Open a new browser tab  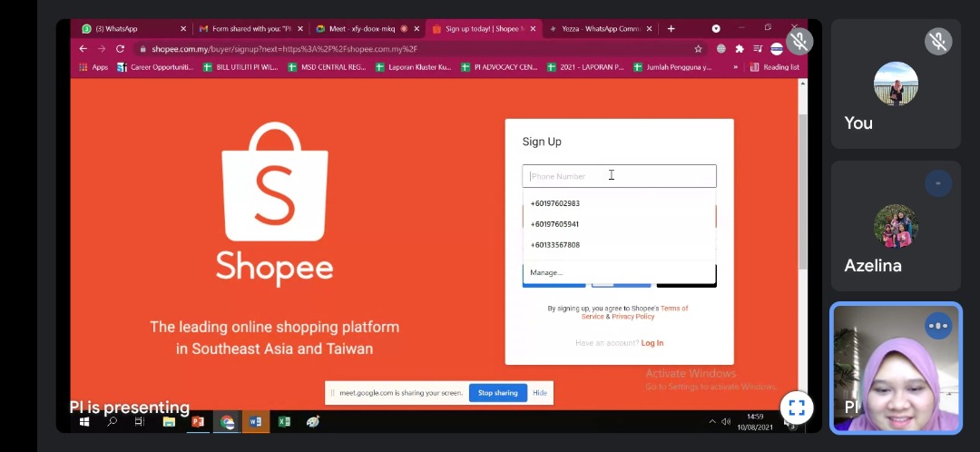[x=671, y=29]
